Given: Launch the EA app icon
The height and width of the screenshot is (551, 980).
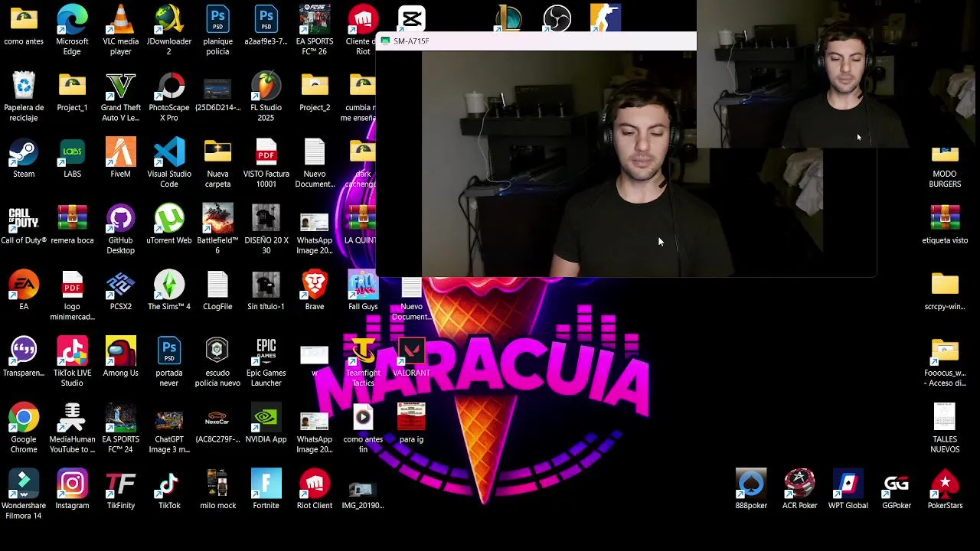Looking at the screenshot, I should pos(24,290).
